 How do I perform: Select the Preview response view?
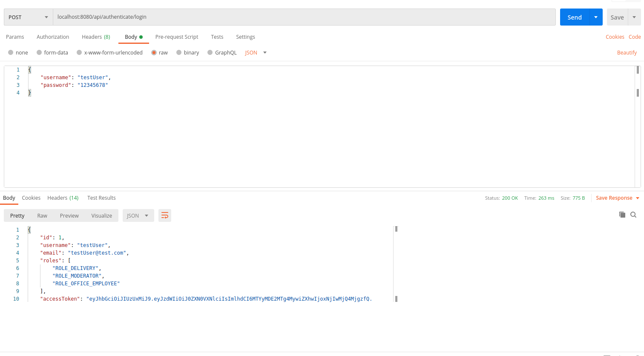(69, 215)
